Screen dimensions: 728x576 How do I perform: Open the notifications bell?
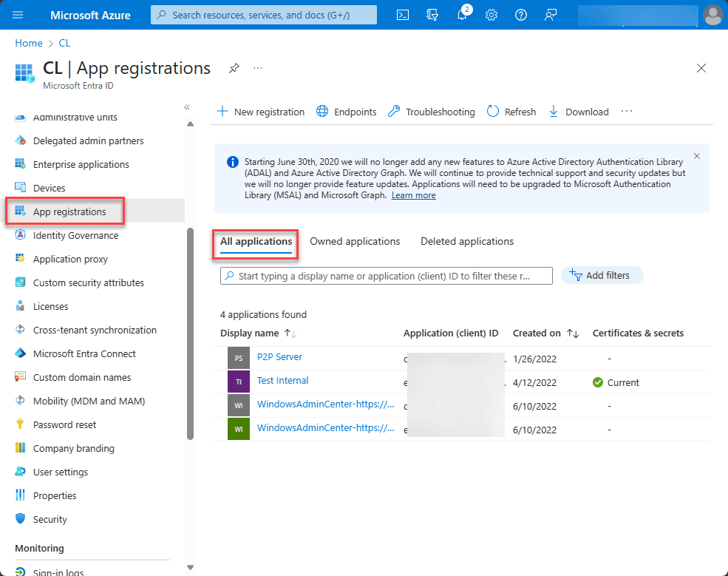point(463,14)
